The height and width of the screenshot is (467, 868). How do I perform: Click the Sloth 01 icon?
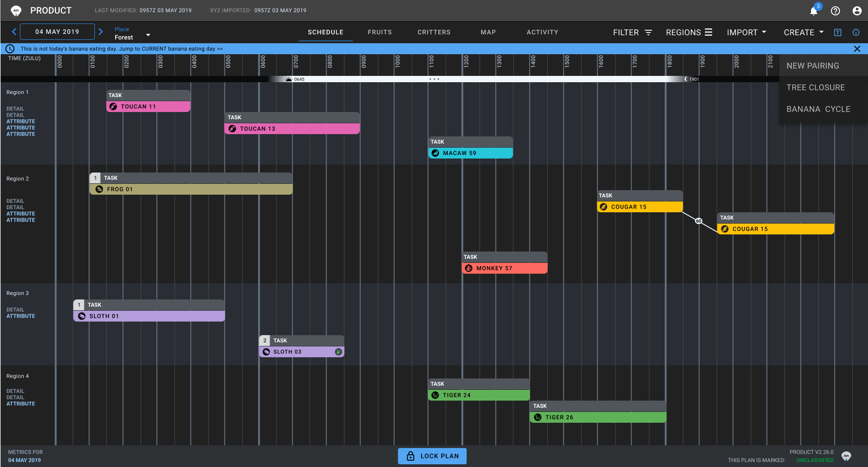tap(82, 316)
